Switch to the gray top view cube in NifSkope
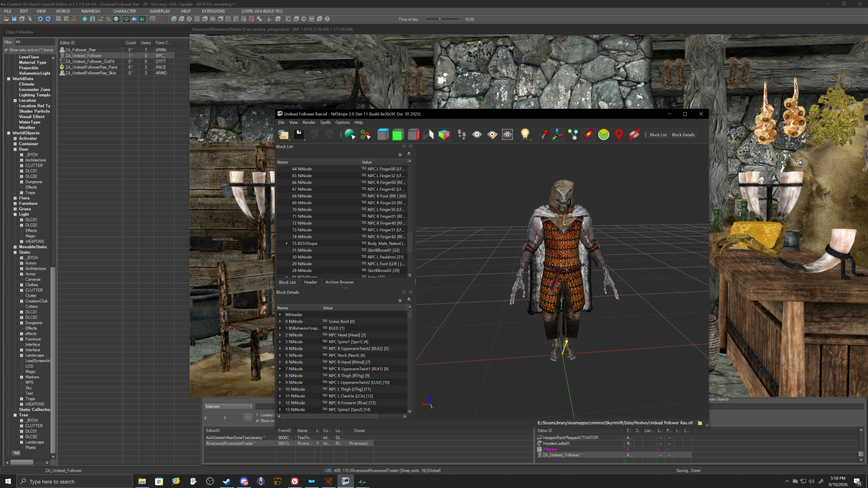The image size is (868, 488). pos(383,135)
